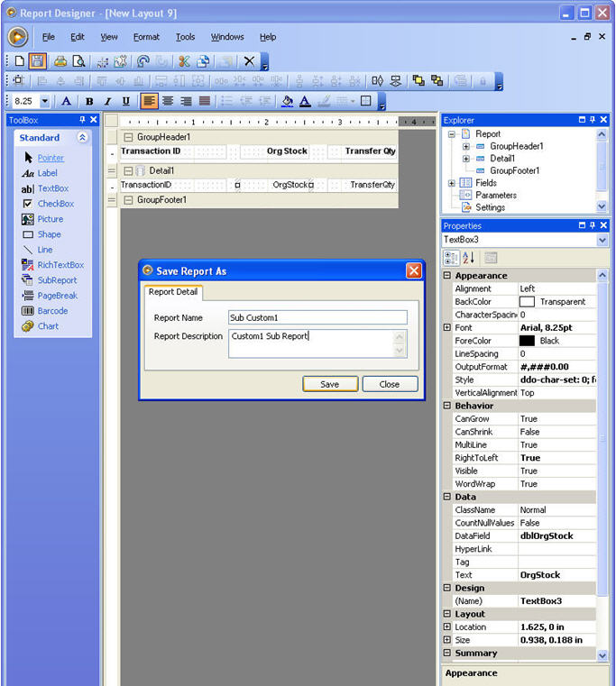616x686 pixels.
Task: Click the Save icon in the toolbar
Action: pos(37,61)
